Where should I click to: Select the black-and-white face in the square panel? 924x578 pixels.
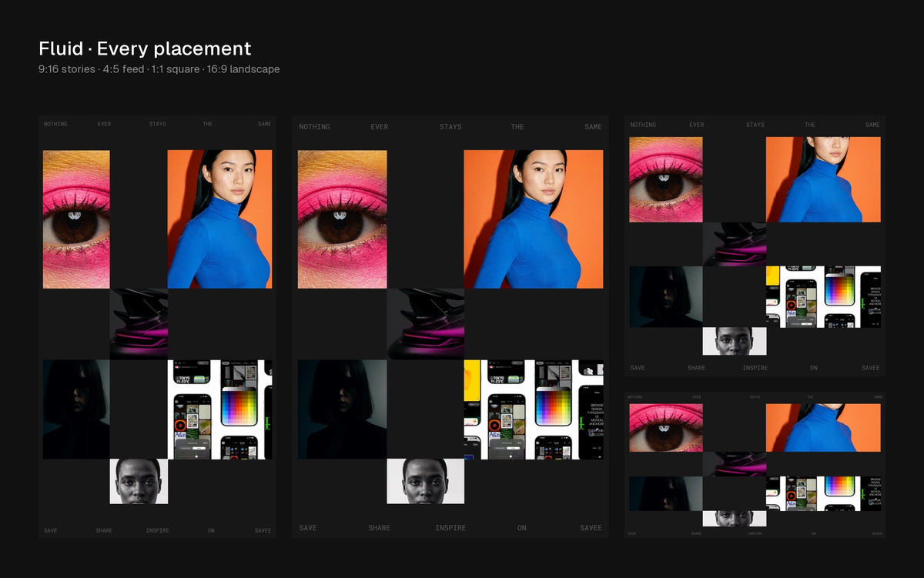click(x=735, y=342)
